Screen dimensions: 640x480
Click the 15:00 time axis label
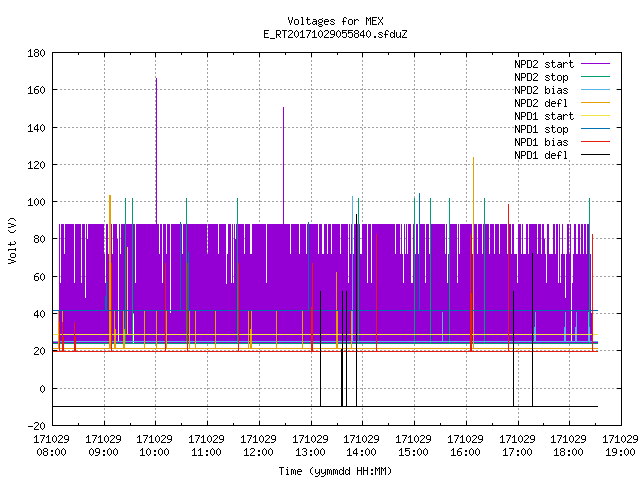413,452
